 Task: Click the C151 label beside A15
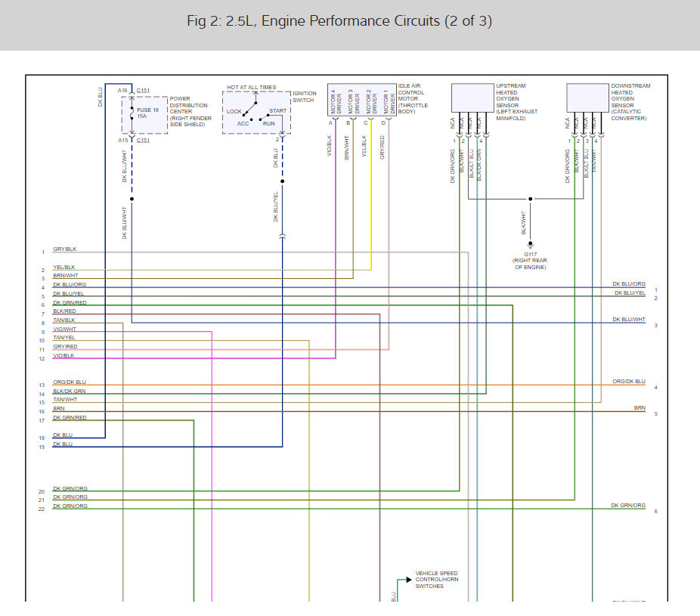click(x=144, y=140)
